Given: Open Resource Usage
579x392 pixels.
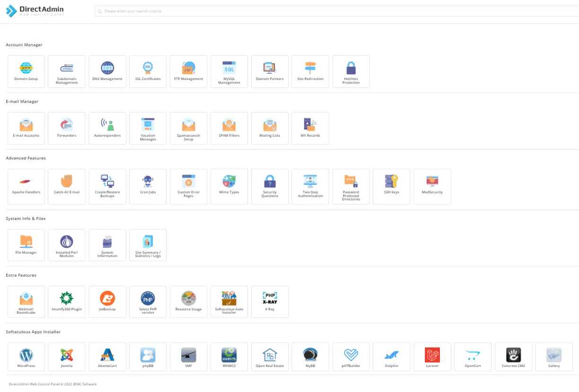Looking at the screenshot, I should 188,302.
